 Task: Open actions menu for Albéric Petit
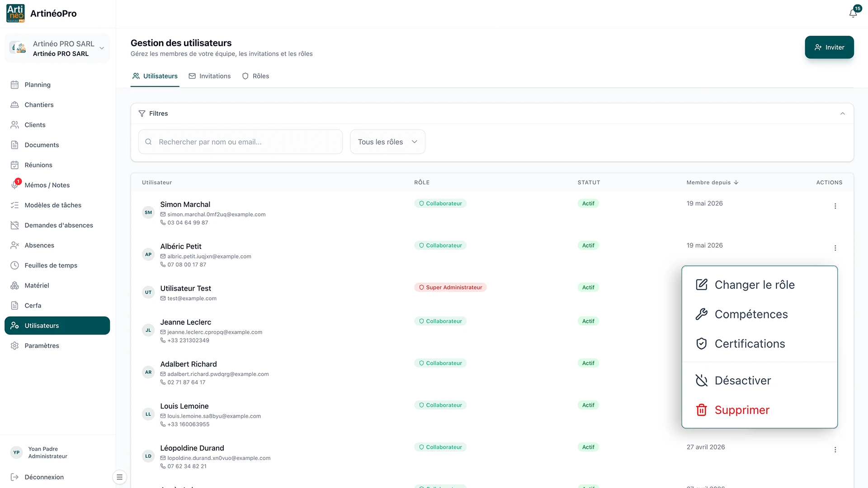pyautogui.click(x=835, y=248)
